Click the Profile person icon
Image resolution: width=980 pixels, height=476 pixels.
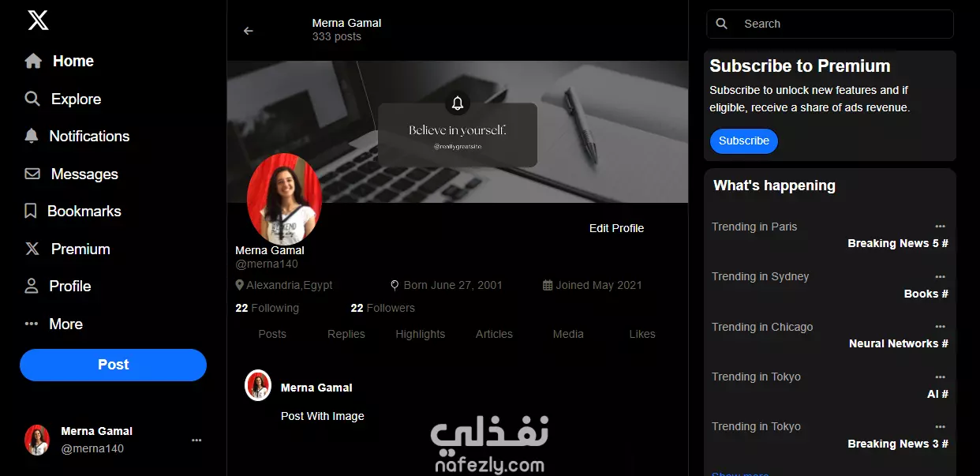[x=32, y=286]
